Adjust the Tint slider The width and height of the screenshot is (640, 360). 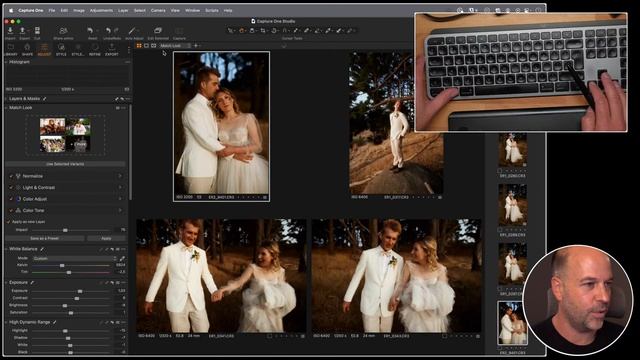69,272
